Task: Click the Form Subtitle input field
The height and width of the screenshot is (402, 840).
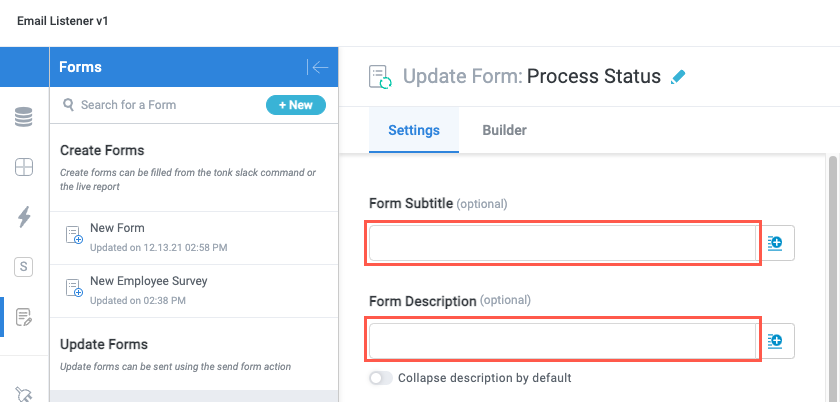Action: tap(562, 244)
